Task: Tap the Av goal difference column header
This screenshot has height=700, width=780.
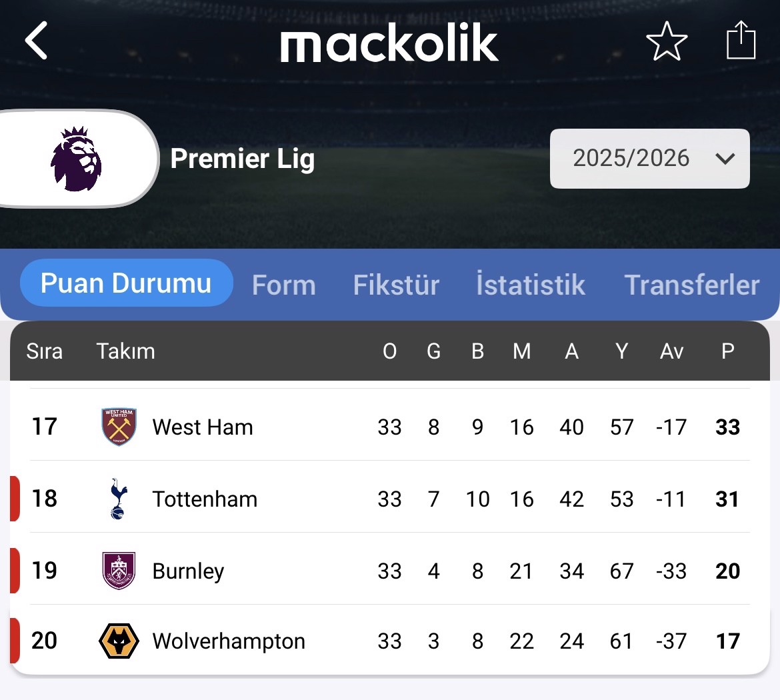Action: pyautogui.click(x=671, y=351)
